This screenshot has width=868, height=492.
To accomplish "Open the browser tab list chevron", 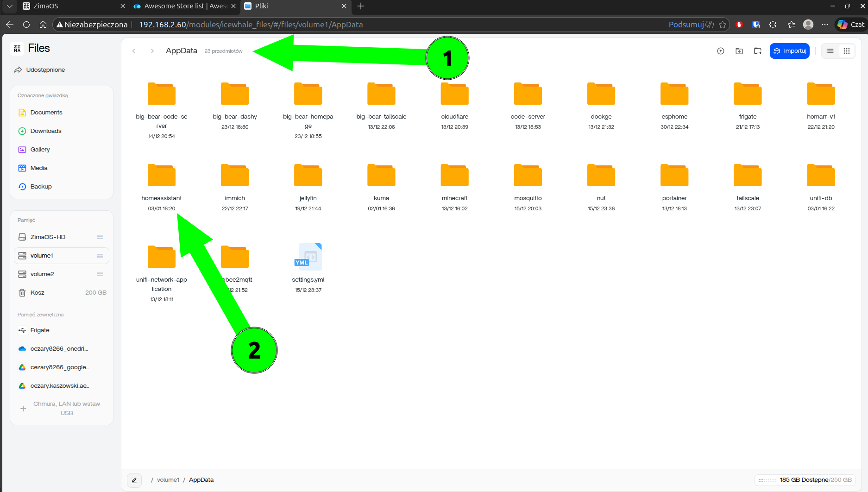I will pos(9,6).
